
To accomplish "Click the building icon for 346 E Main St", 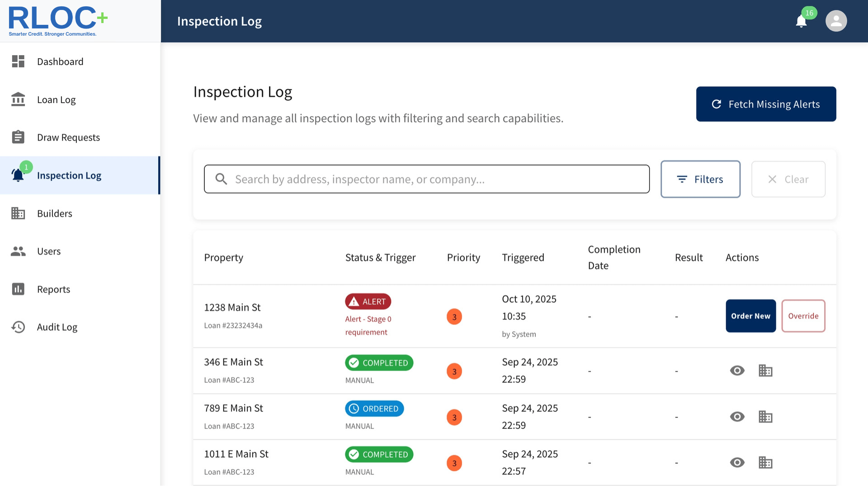I will coord(765,371).
